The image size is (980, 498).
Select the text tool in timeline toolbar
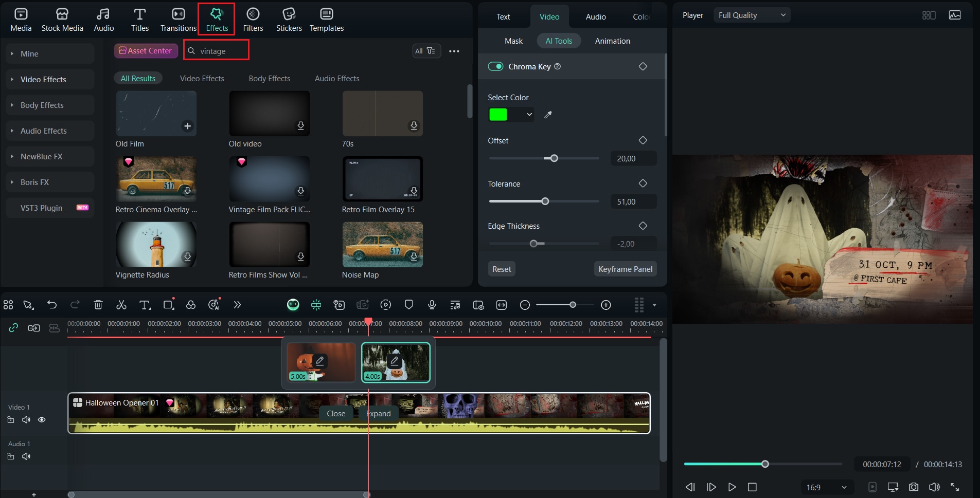(145, 305)
